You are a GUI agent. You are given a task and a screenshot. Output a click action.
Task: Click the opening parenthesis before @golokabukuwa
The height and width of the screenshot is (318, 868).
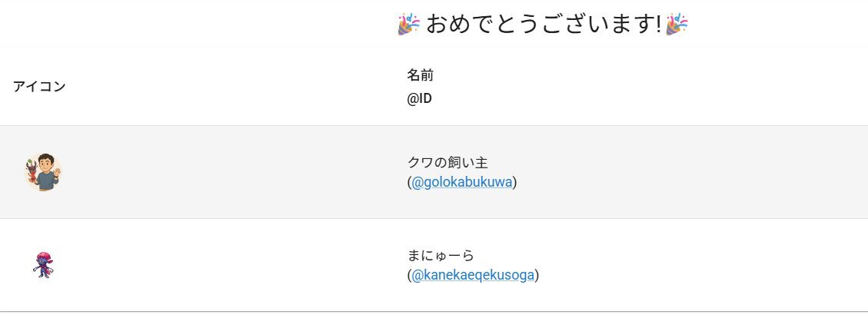click(410, 183)
